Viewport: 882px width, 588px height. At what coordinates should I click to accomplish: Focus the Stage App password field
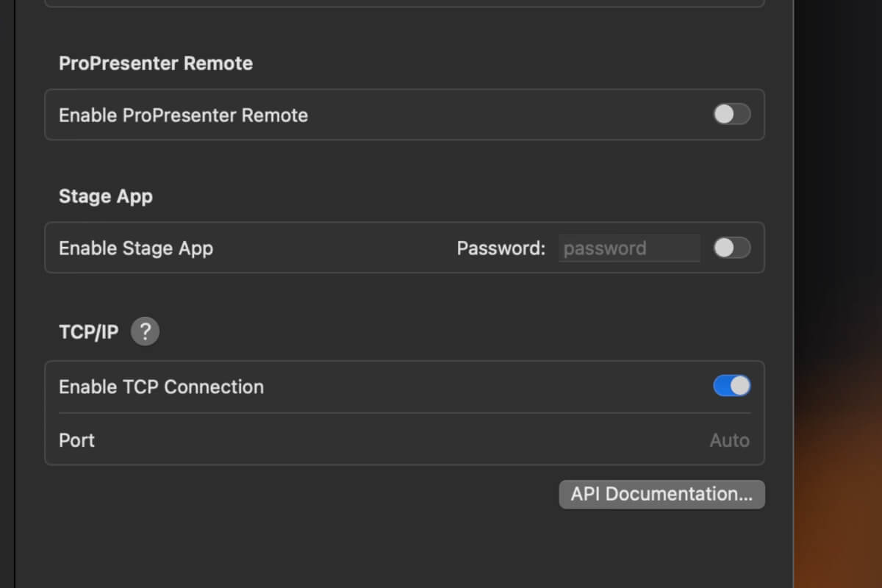tap(629, 248)
